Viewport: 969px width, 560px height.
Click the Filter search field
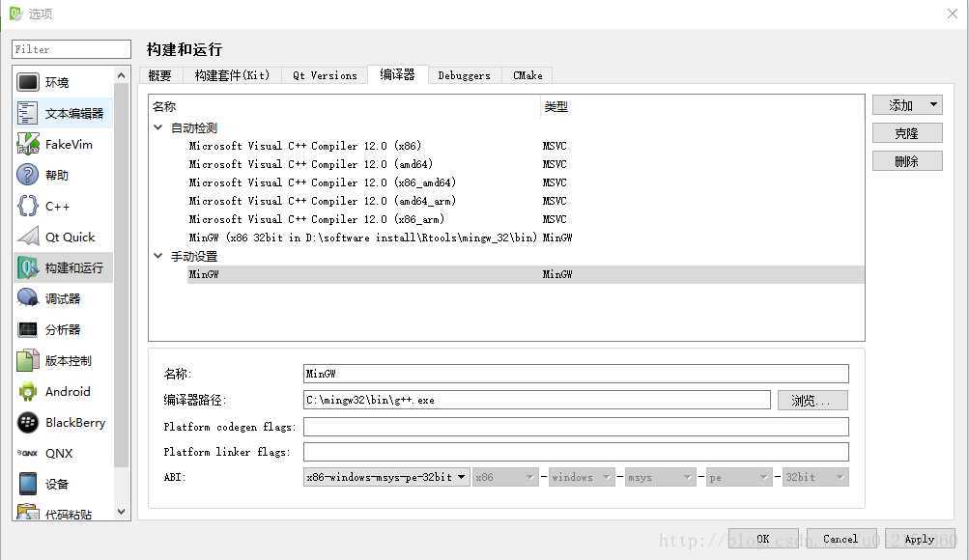71,49
